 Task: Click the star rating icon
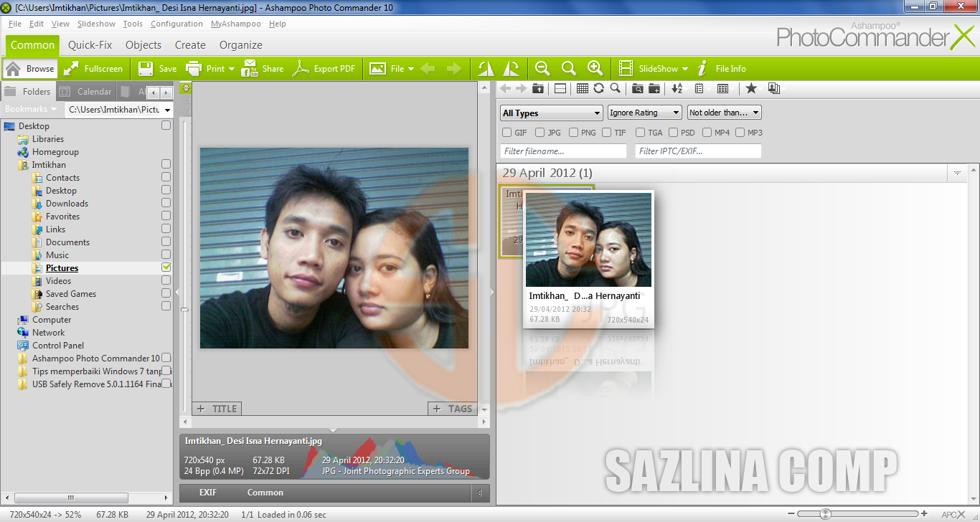(751, 87)
